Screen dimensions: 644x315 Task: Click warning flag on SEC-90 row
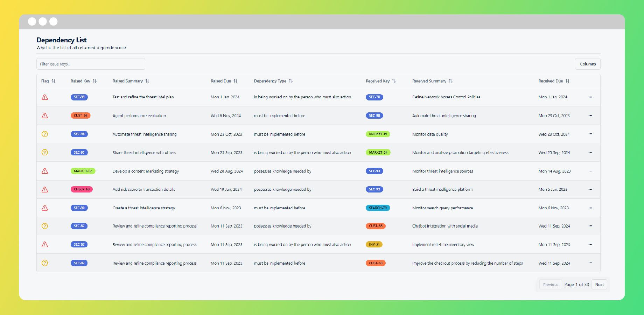click(x=45, y=208)
